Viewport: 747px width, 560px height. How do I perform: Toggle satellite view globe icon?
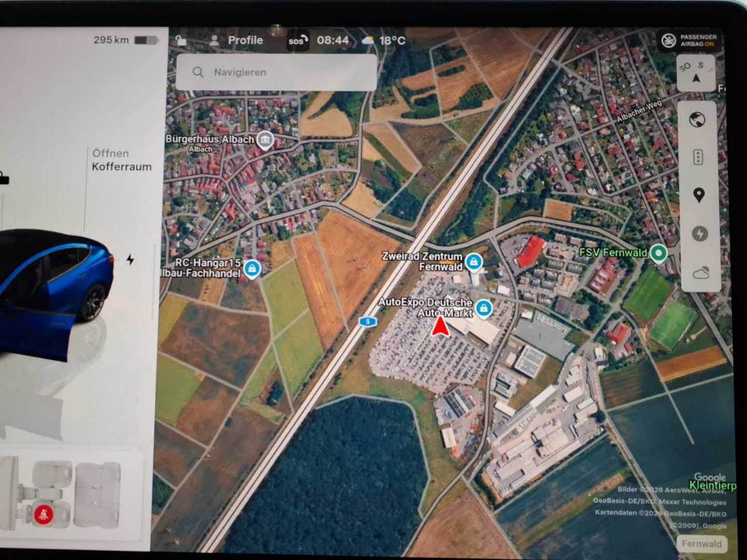[x=697, y=120]
